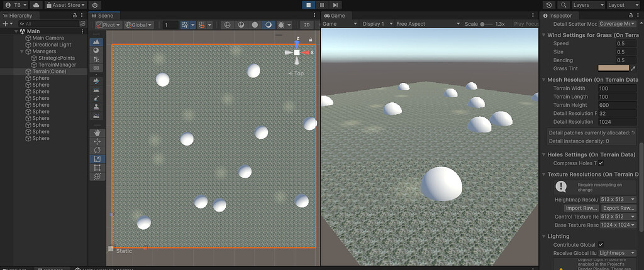Image resolution: width=644 pixels, height=270 pixels.
Task: Open the Layers menu
Action: pyautogui.click(x=589, y=5)
